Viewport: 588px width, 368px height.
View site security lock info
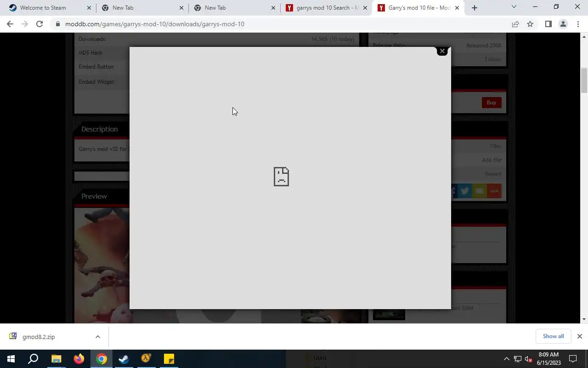point(58,24)
